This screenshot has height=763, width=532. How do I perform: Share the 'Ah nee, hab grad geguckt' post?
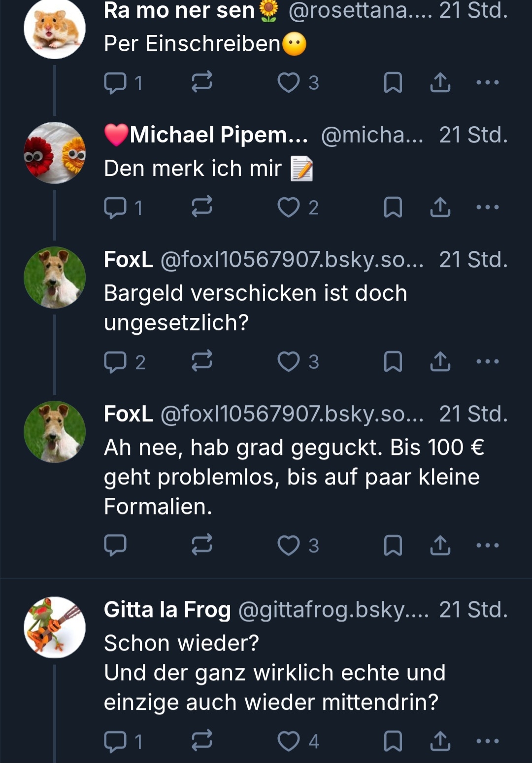tap(440, 545)
